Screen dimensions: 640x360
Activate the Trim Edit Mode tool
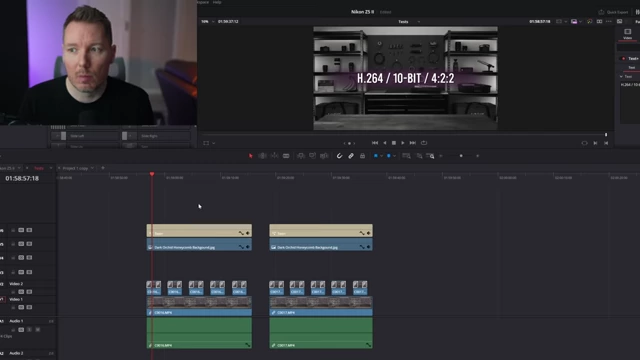(262, 156)
